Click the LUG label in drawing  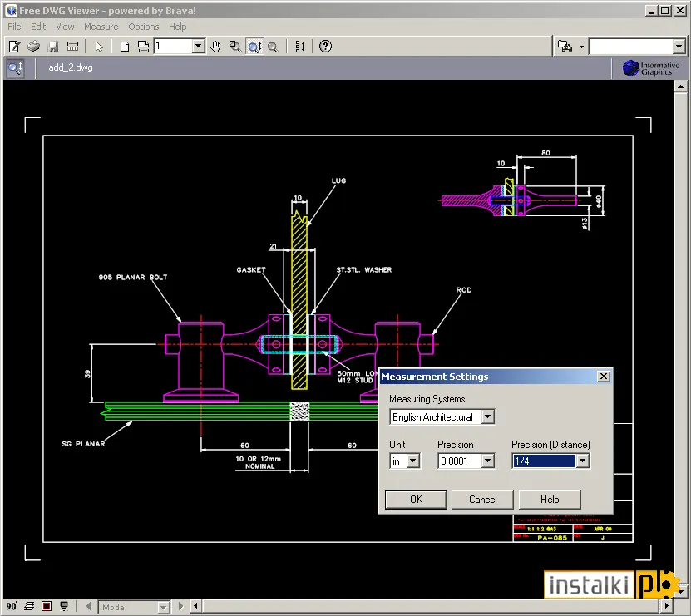(x=338, y=180)
